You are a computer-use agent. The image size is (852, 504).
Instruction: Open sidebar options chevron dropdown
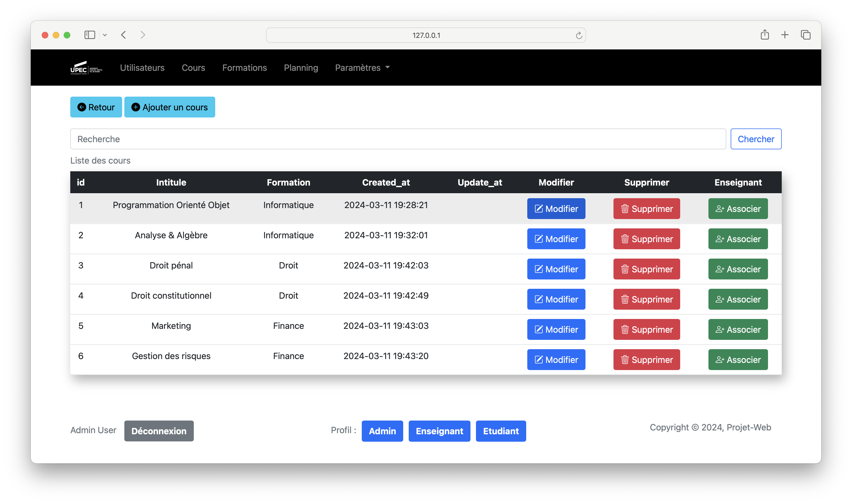pyautogui.click(x=105, y=35)
